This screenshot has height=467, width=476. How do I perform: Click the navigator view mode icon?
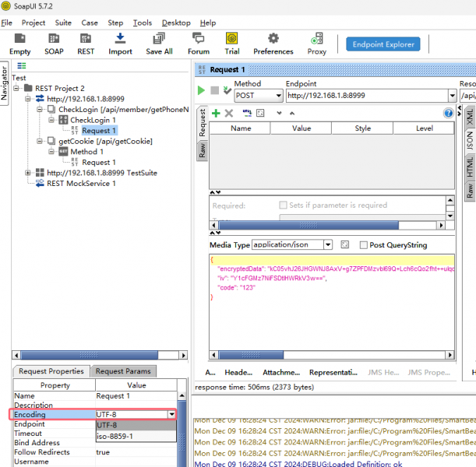click(x=22, y=66)
